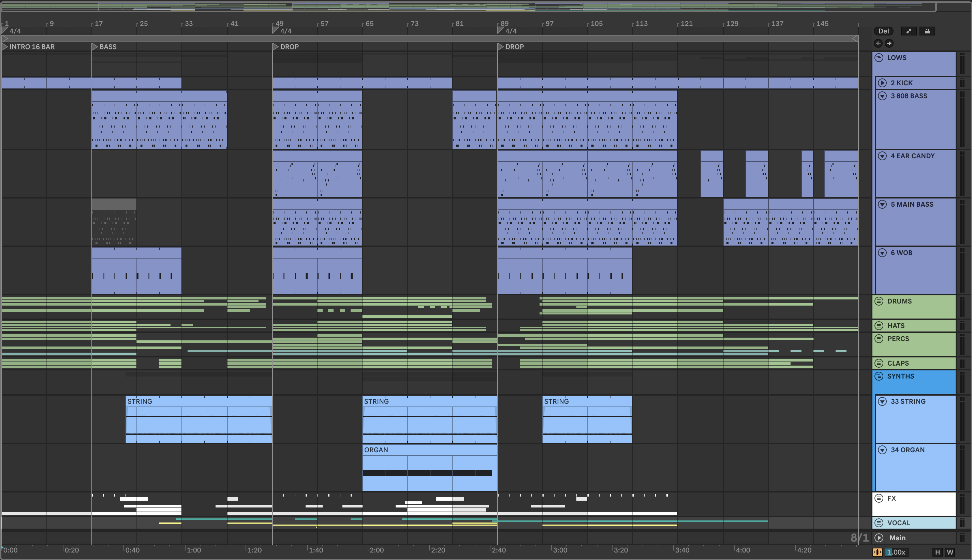Select the DROP locator at bar 89
972x560 pixels.
coord(511,46)
